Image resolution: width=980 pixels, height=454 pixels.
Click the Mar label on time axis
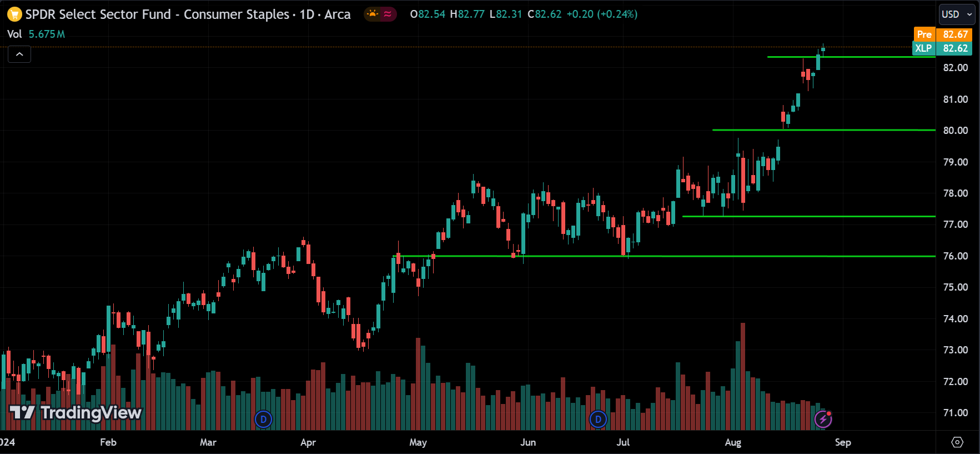point(208,442)
